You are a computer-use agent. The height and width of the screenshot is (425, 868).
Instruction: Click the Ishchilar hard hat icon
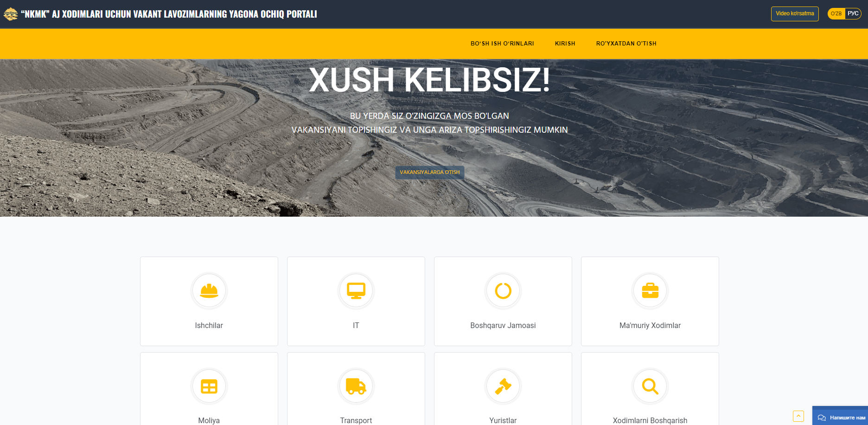pos(209,291)
